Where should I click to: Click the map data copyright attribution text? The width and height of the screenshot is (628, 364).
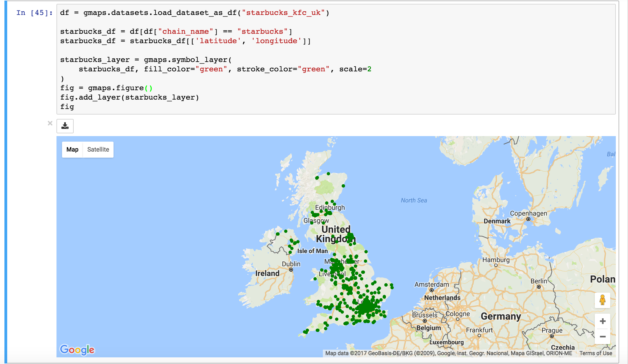(449, 353)
